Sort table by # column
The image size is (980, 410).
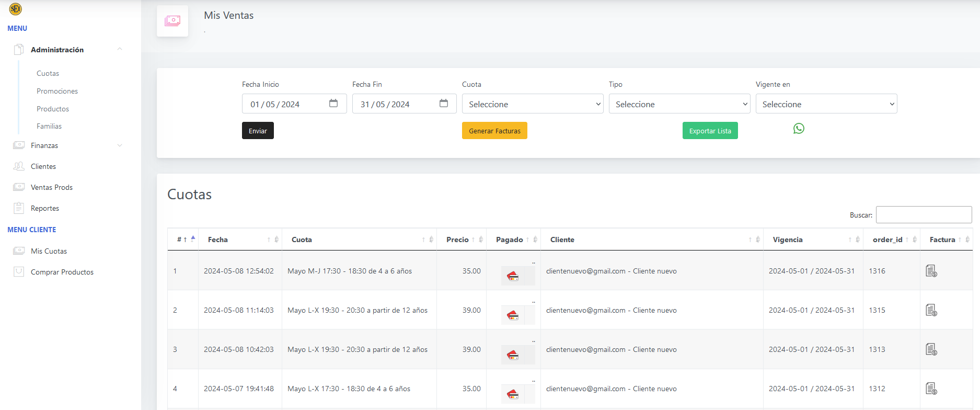coord(183,240)
